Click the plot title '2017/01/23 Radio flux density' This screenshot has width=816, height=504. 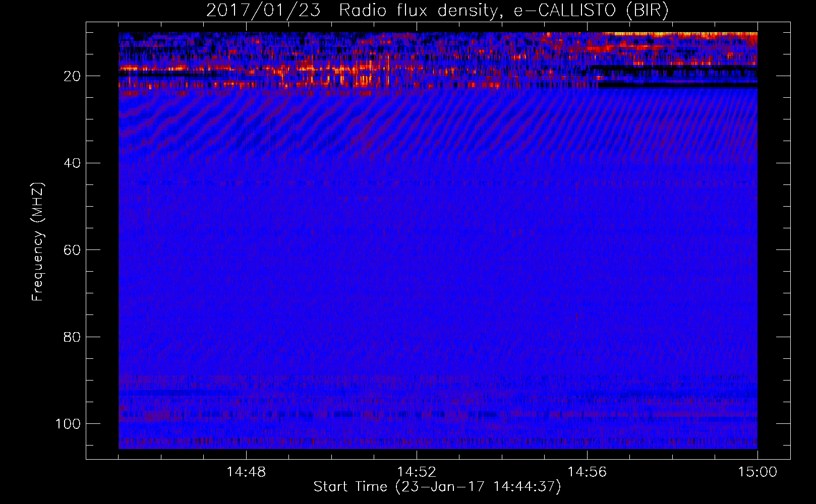coord(437,11)
